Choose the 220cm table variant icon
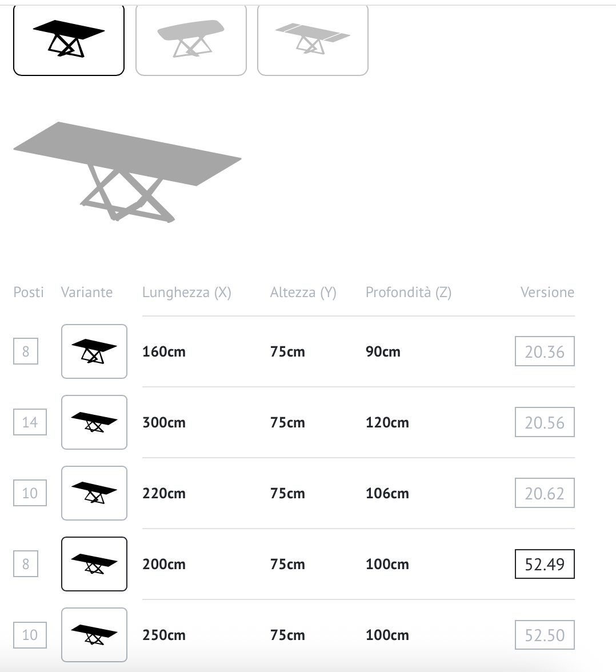 (94, 493)
